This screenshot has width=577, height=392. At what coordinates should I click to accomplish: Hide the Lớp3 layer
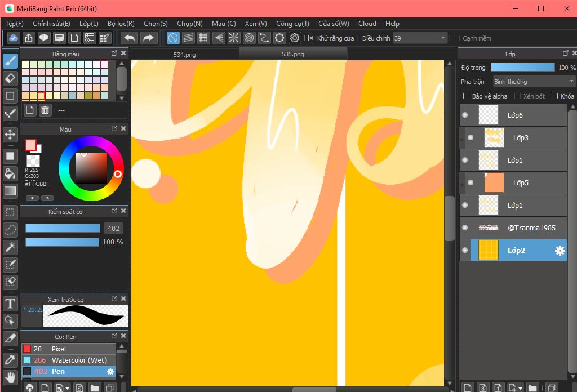click(x=471, y=137)
